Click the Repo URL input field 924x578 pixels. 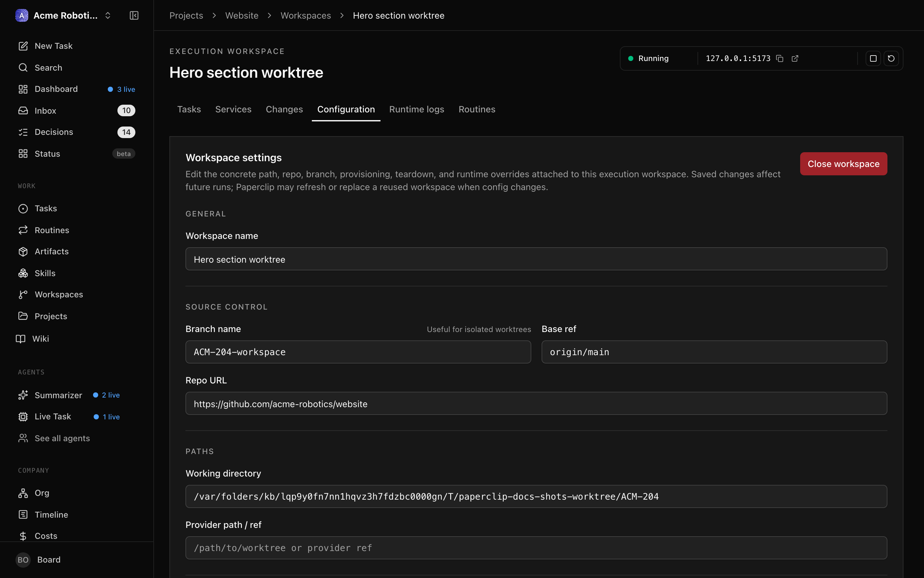click(536, 403)
